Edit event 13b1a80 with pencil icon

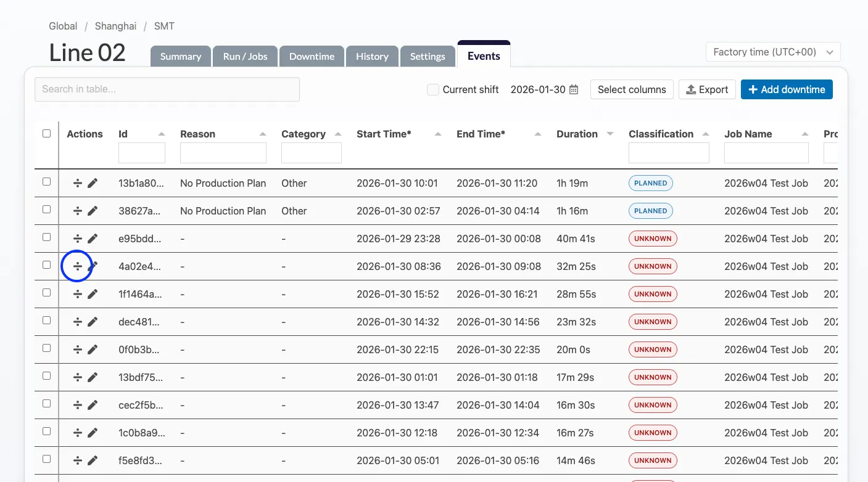(x=93, y=183)
